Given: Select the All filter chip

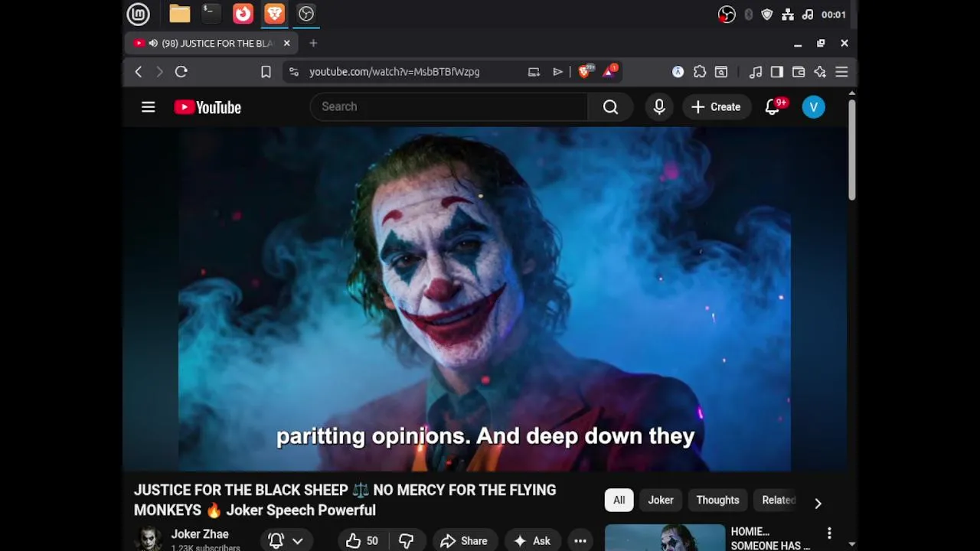Looking at the screenshot, I should coord(619,500).
